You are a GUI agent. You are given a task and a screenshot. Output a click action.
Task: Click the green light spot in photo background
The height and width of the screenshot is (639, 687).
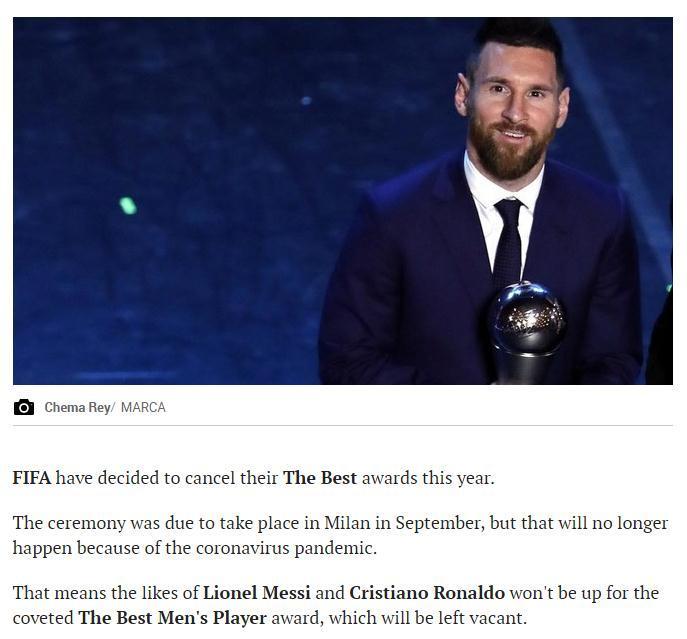(128, 206)
